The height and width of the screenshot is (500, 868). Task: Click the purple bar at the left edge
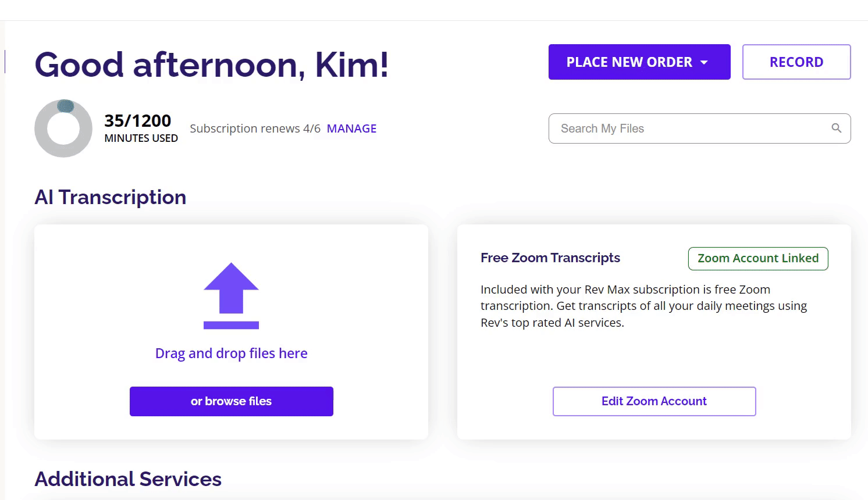click(x=5, y=62)
